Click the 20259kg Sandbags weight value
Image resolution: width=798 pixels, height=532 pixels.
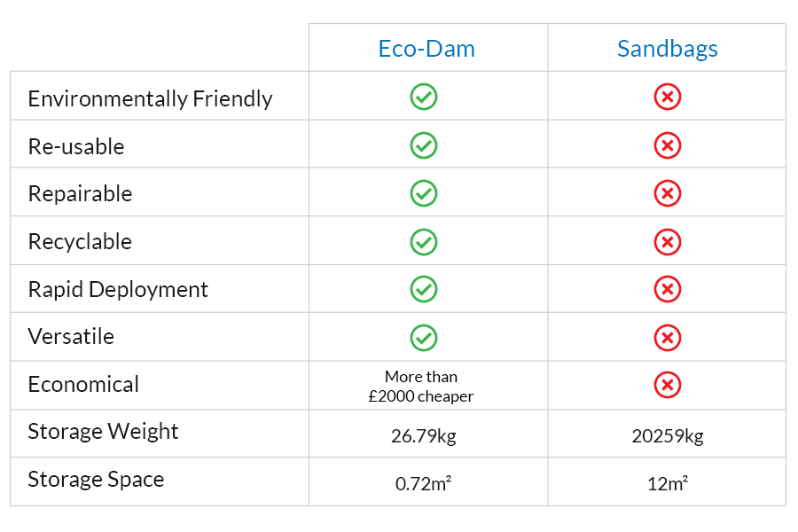pos(667,436)
